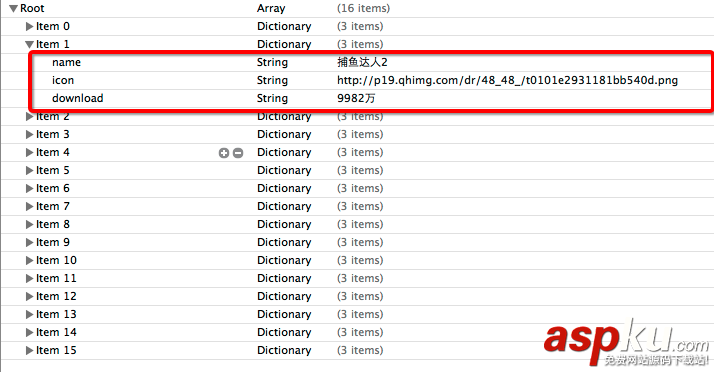Click the (16 items) value of Root
714x372 pixels.
point(363,8)
